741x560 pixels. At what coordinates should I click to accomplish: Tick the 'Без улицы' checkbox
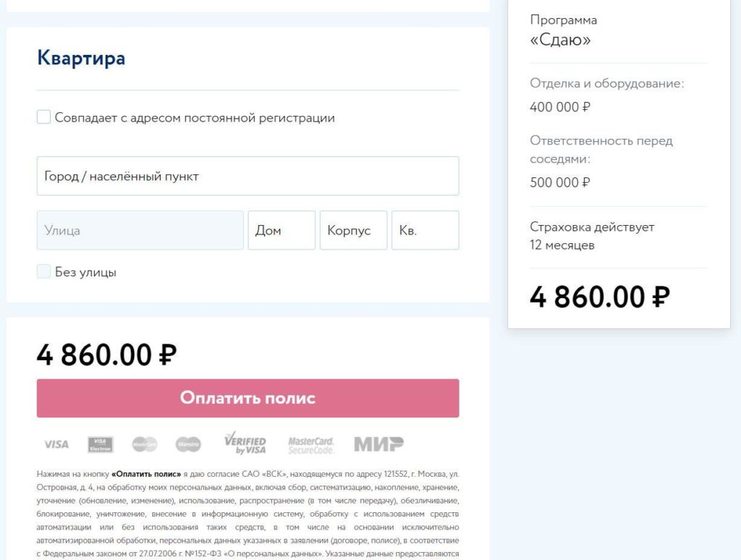[43, 271]
